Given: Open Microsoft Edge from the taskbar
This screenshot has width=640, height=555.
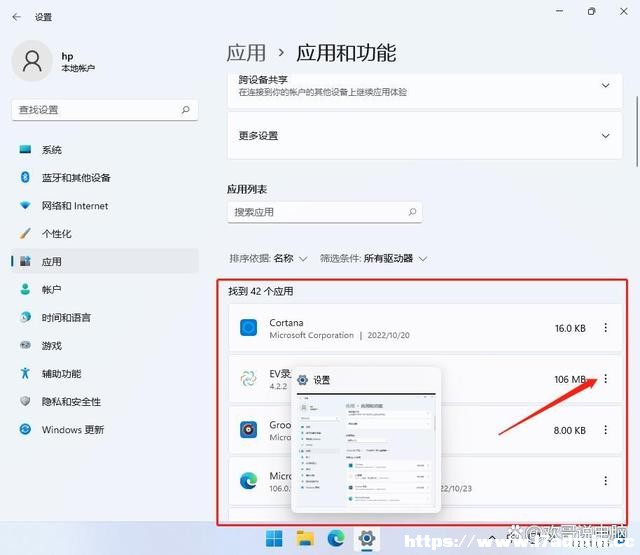Looking at the screenshot, I should coord(336,539).
